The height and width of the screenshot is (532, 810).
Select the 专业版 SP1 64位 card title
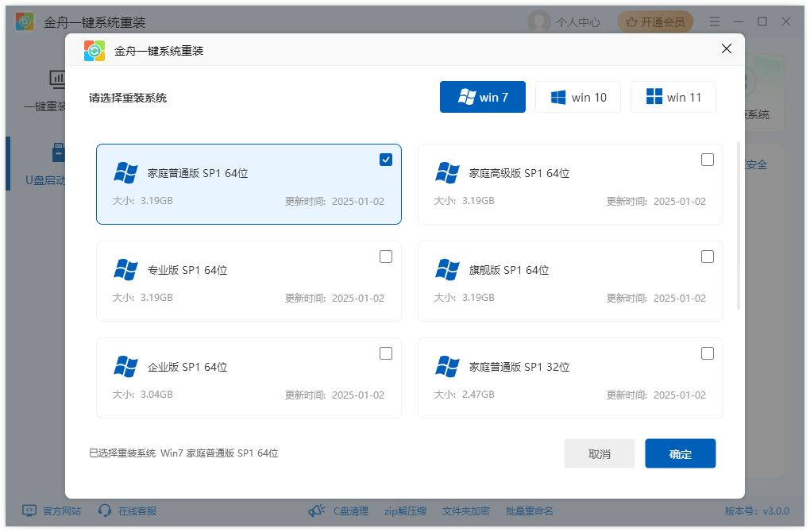click(187, 270)
